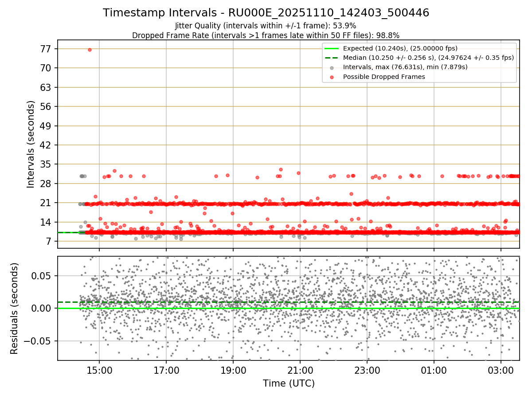This screenshot has height=399, width=532.
Task: Click the '21:00' x-axis tick label
Action: pyautogui.click(x=300, y=370)
